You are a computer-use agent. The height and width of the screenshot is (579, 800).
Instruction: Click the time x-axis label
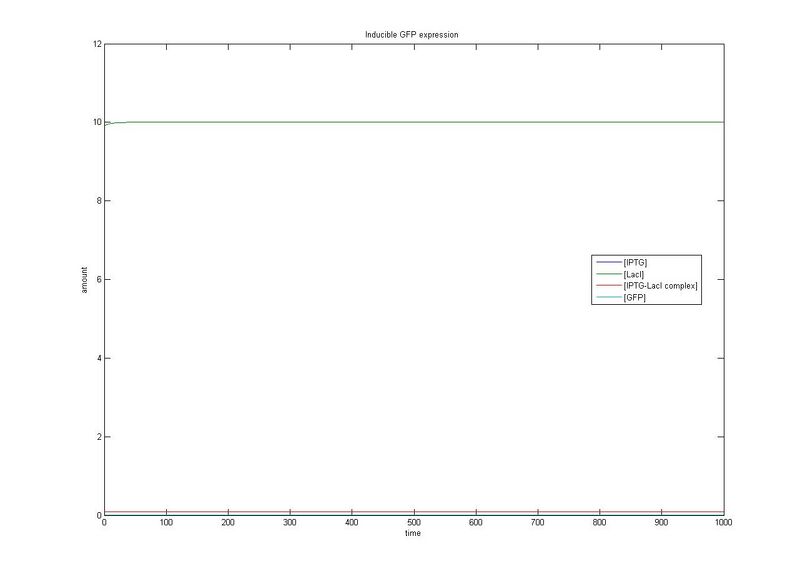(414, 535)
